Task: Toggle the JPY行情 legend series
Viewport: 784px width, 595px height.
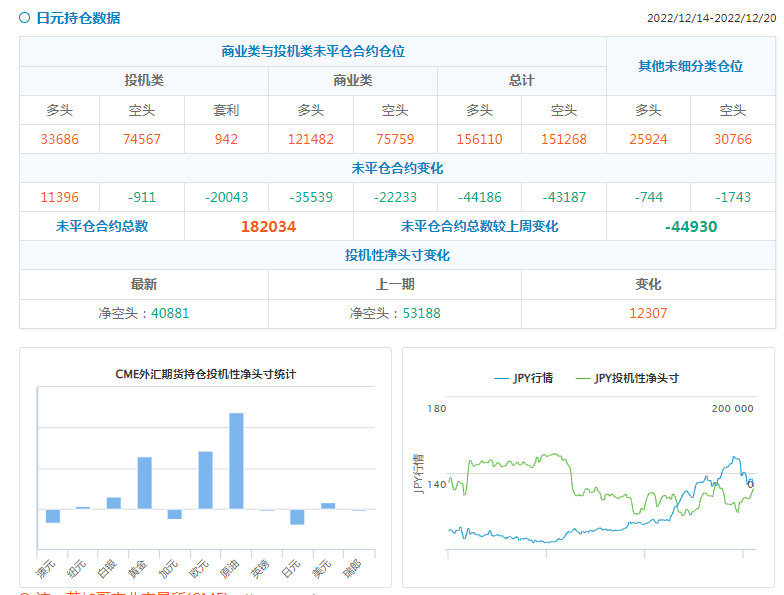Action: (x=524, y=378)
